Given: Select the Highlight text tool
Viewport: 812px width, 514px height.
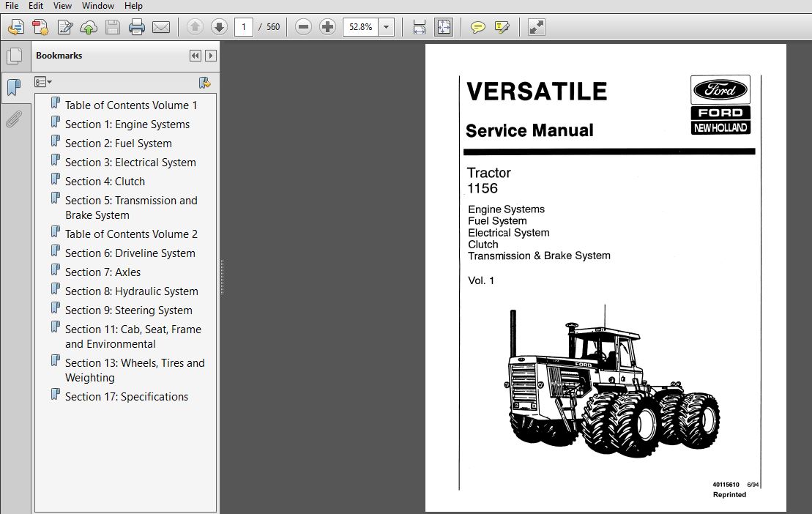Looking at the screenshot, I should (502, 27).
